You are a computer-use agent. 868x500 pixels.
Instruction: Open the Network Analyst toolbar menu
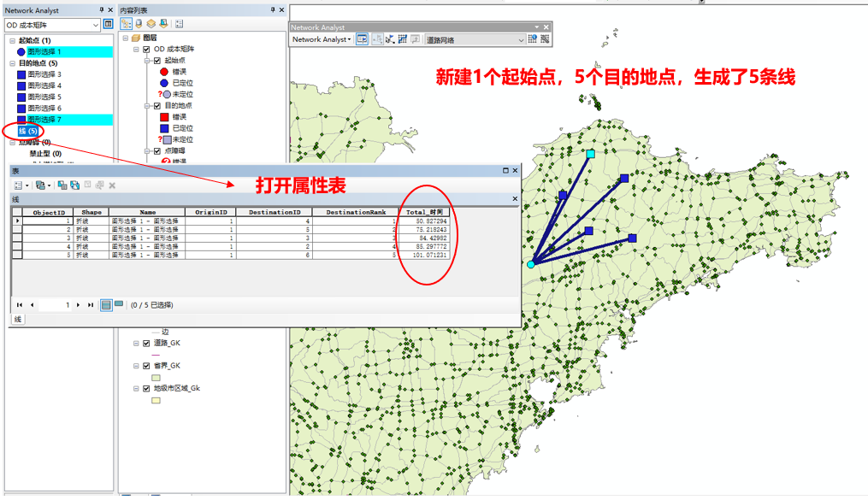pos(321,39)
